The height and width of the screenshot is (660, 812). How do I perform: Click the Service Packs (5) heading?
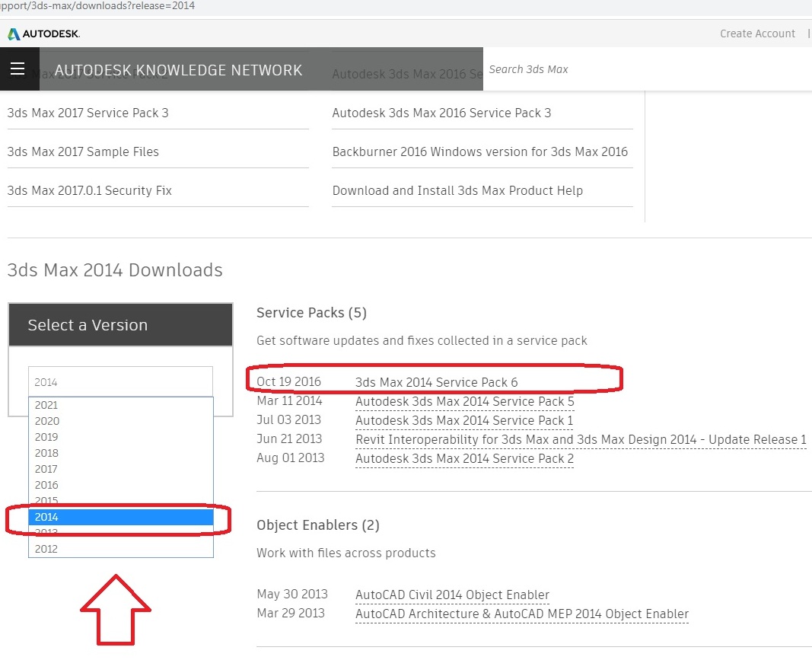tap(312, 313)
